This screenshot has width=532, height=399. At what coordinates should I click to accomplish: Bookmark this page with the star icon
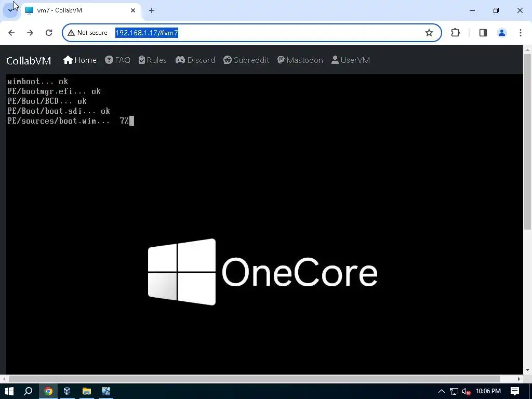pos(429,33)
